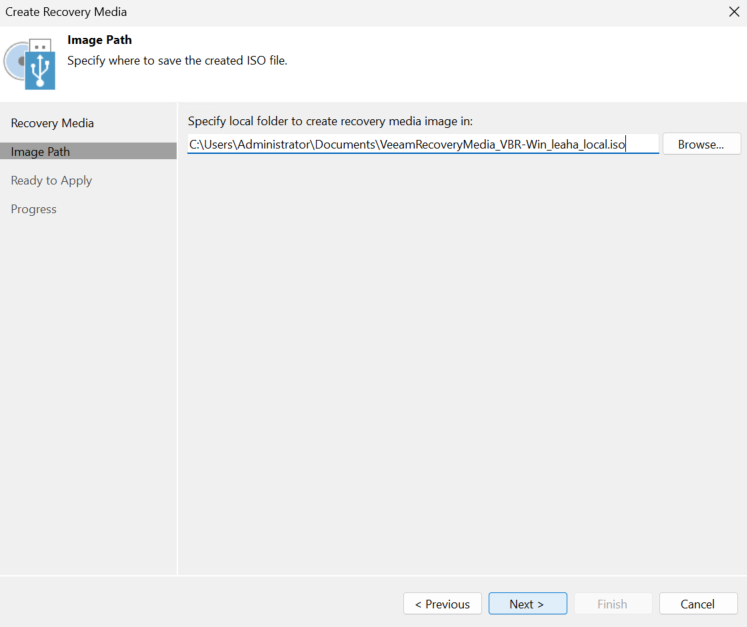Cancel the recovery media wizard

coord(698,604)
